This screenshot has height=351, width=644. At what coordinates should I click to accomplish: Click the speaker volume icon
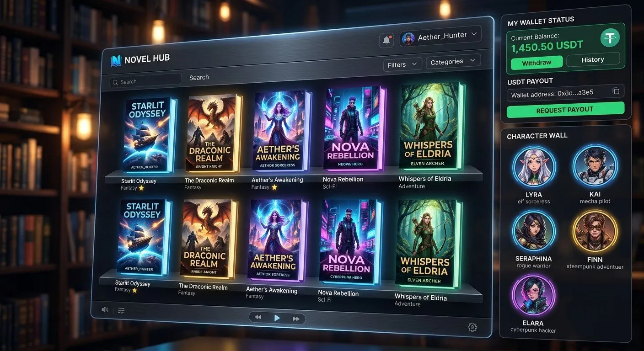(x=105, y=309)
